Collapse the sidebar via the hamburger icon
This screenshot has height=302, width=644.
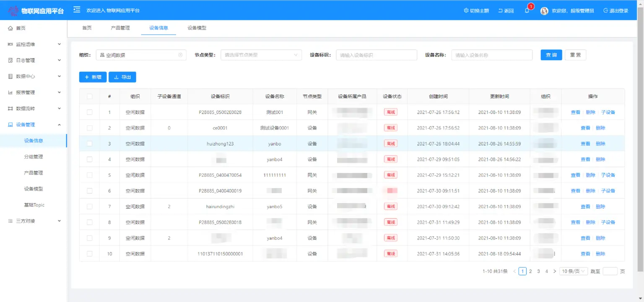pos(76,9)
